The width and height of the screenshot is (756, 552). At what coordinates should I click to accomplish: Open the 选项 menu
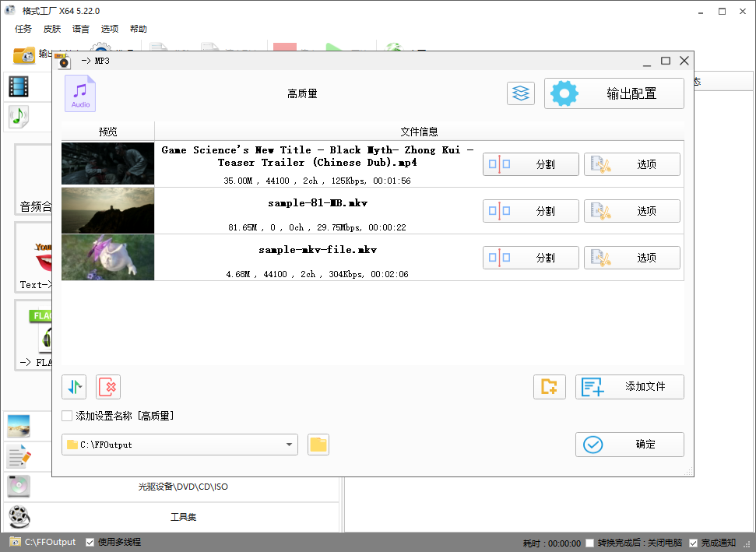(x=109, y=29)
